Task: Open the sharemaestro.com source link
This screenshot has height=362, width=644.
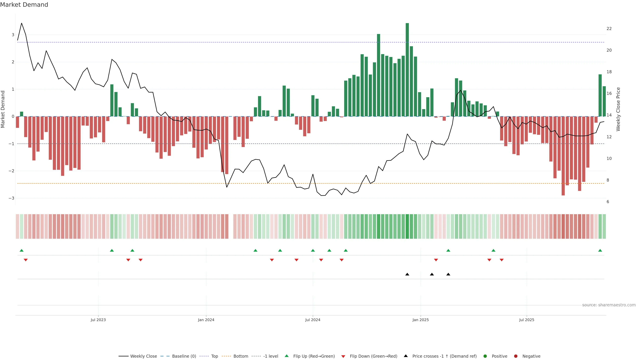Action: click(609, 305)
